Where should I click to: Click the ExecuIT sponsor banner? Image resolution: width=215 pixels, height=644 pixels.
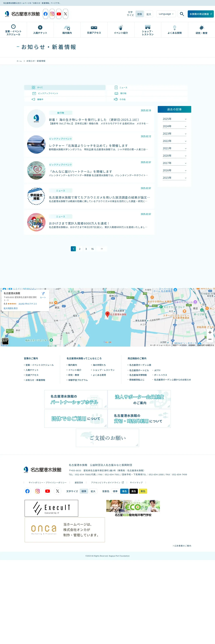(x=51, y=508)
